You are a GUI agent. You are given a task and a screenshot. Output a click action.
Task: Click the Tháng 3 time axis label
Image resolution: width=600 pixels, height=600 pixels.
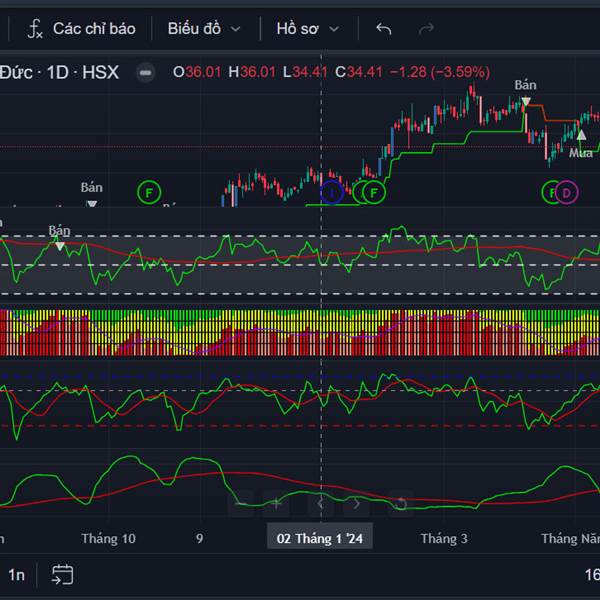pyautogui.click(x=444, y=538)
